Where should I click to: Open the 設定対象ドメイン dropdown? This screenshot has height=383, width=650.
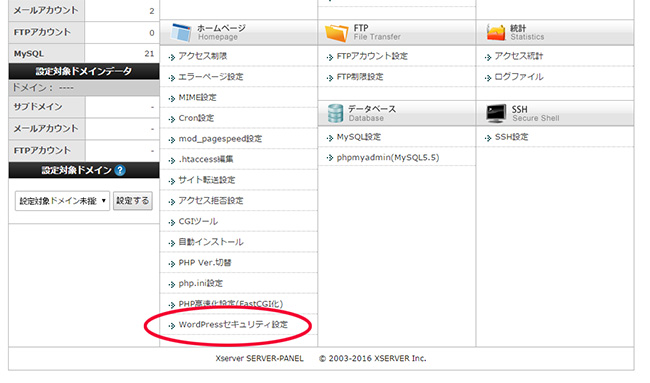[x=62, y=201]
